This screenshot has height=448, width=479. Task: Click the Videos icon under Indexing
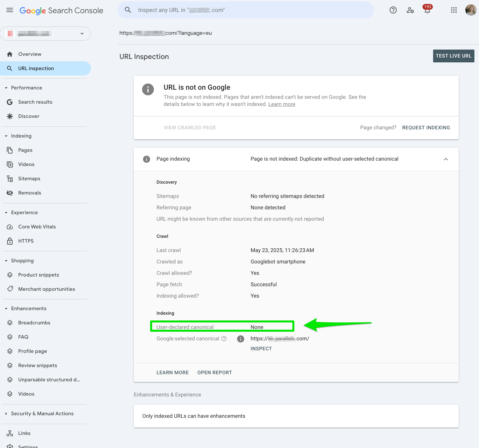[10, 164]
